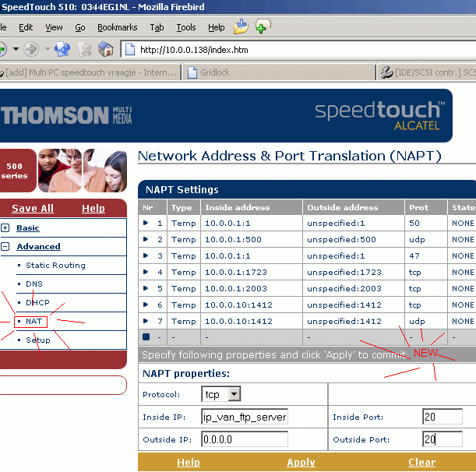This screenshot has width=476, height=472.
Task: Click the add new tab plus icon
Action: [x=263, y=26]
